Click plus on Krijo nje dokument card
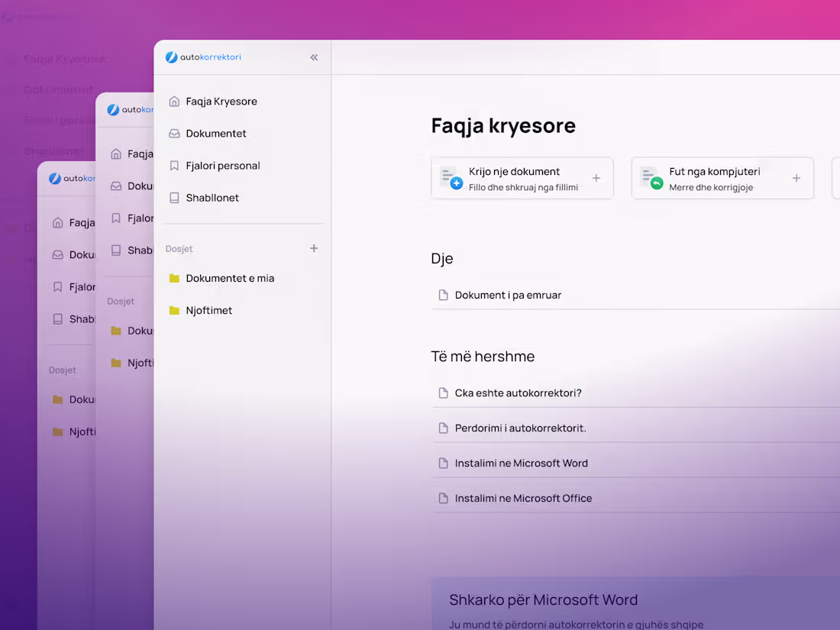The image size is (840, 630). click(596, 178)
